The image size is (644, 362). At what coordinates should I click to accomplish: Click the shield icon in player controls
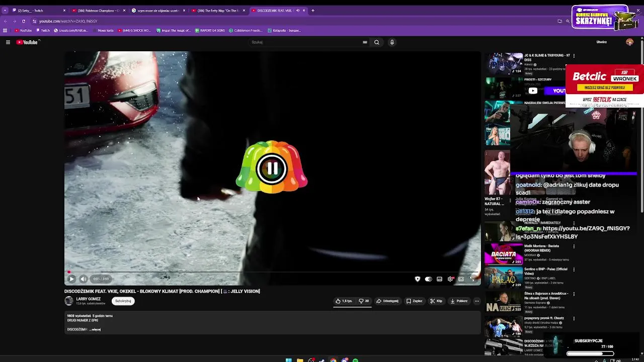click(x=417, y=279)
